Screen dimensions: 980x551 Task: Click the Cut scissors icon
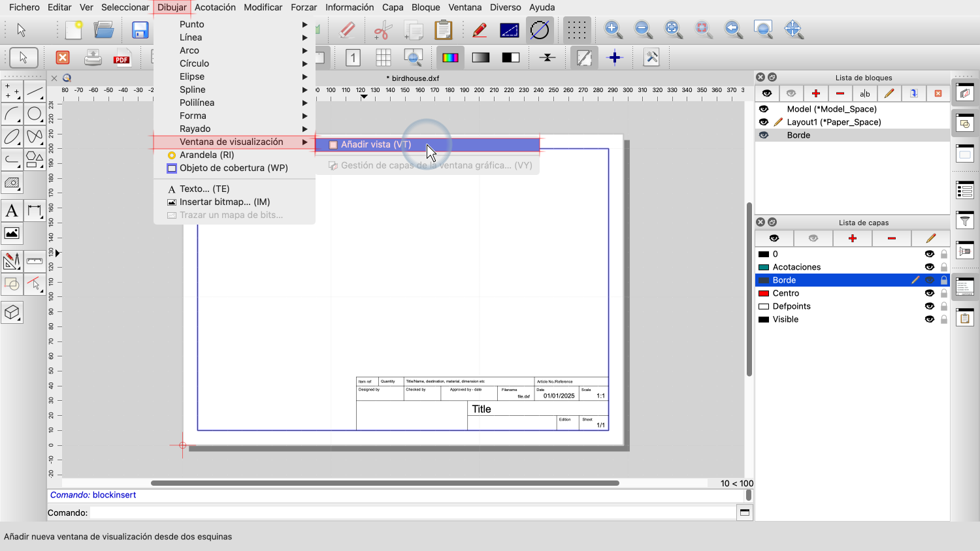[x=382, y=30]
